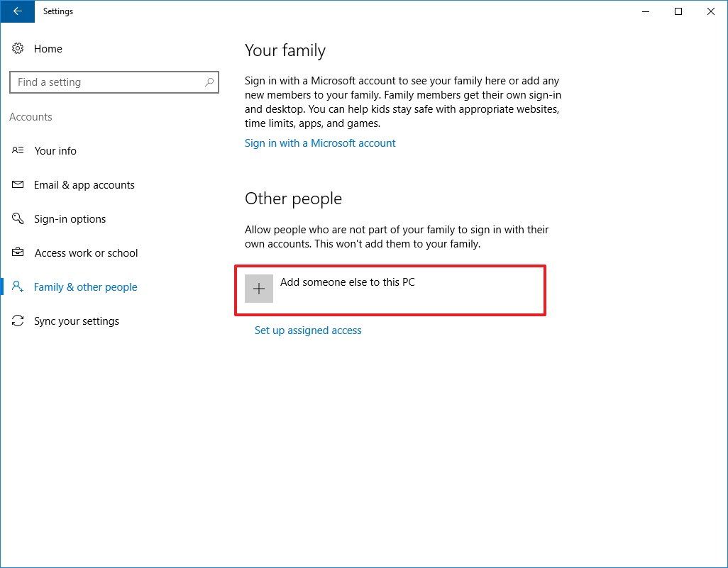Click the Sync your settings sync icon
728x568 pixels.
(x=18, y=321)
